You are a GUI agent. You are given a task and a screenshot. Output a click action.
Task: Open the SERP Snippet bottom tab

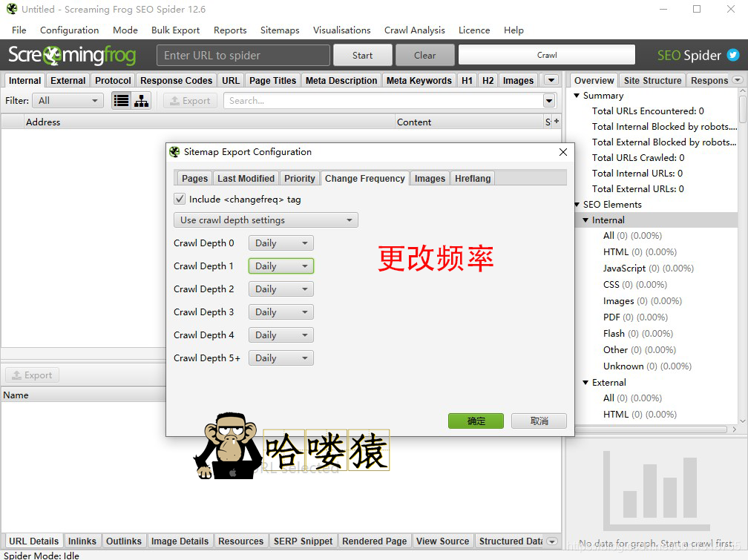303,541
